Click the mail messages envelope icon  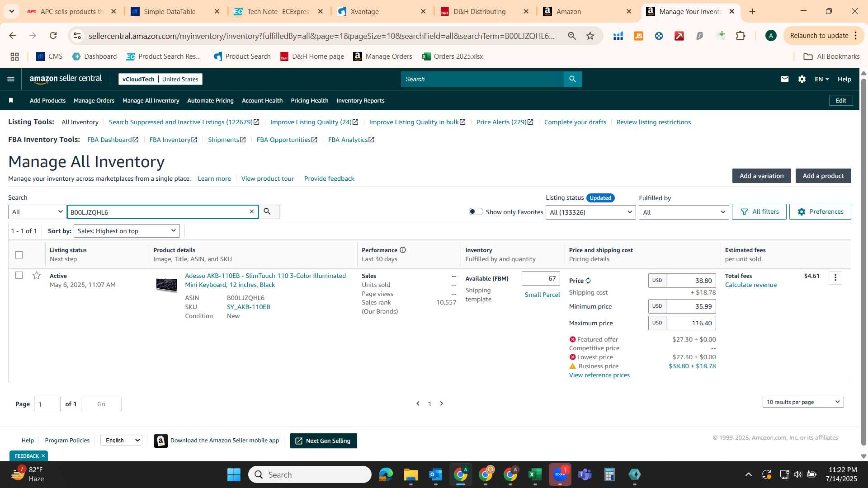[785, 79]
